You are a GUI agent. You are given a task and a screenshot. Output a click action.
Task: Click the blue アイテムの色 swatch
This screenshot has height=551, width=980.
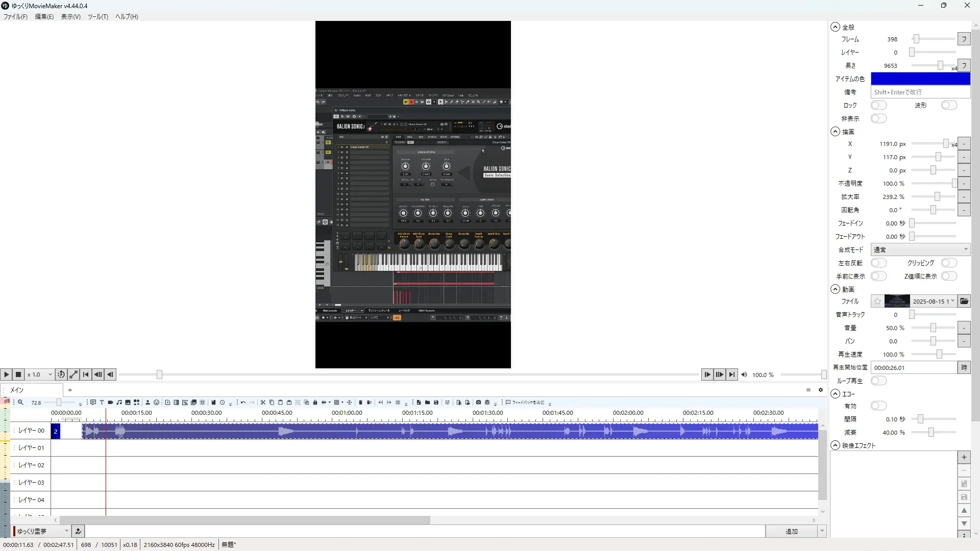coord(920,79)
